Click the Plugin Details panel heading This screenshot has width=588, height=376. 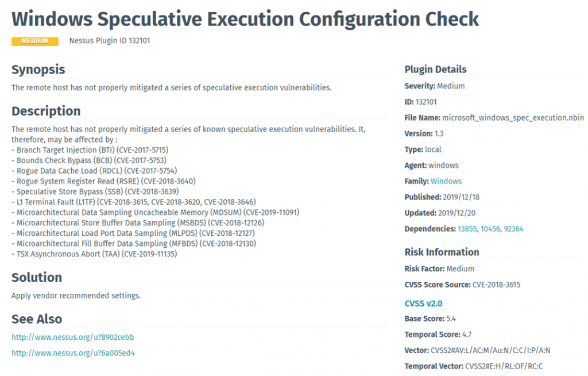[435, 70]
